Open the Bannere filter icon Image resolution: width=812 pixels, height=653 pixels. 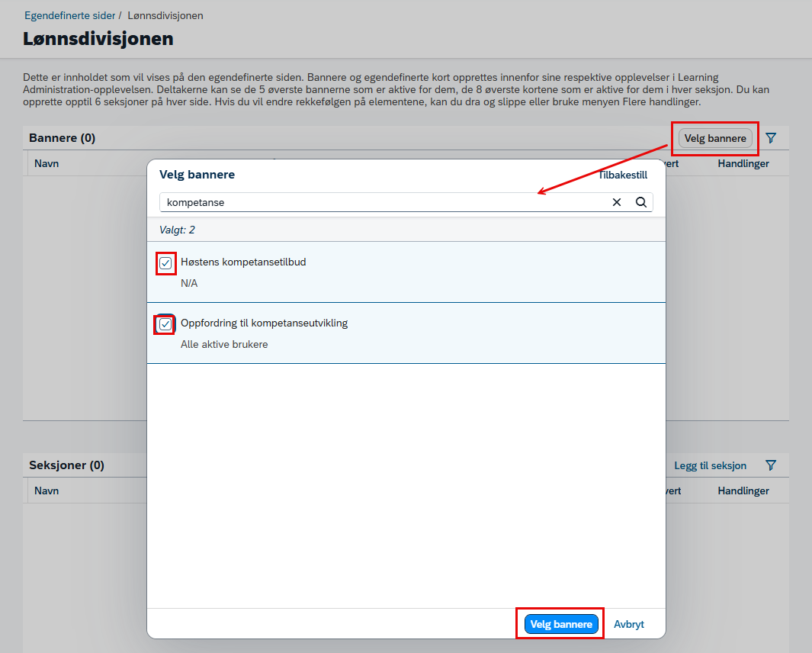click(771, 138)
